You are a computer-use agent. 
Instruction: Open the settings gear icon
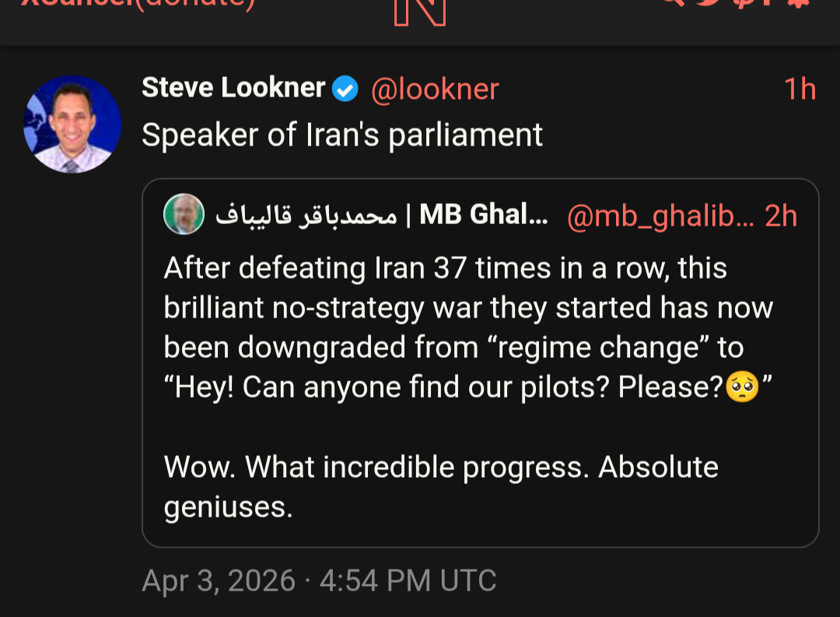[798, 3]
